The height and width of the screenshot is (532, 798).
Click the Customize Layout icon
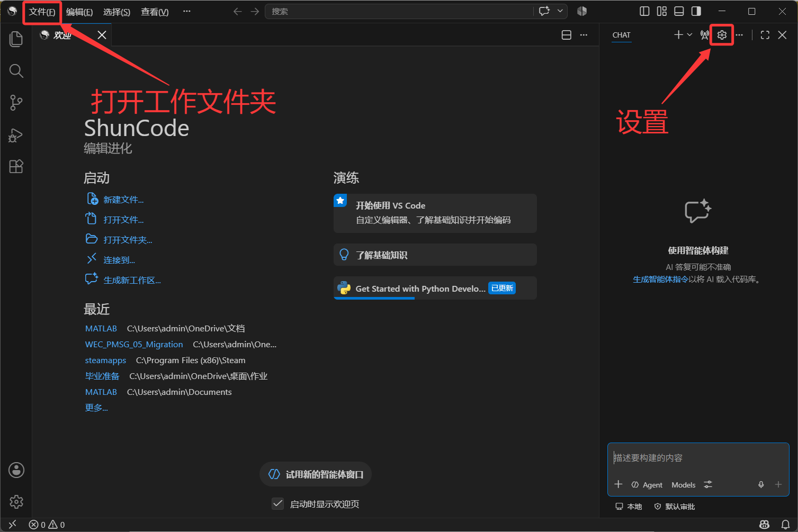[662, 11]
